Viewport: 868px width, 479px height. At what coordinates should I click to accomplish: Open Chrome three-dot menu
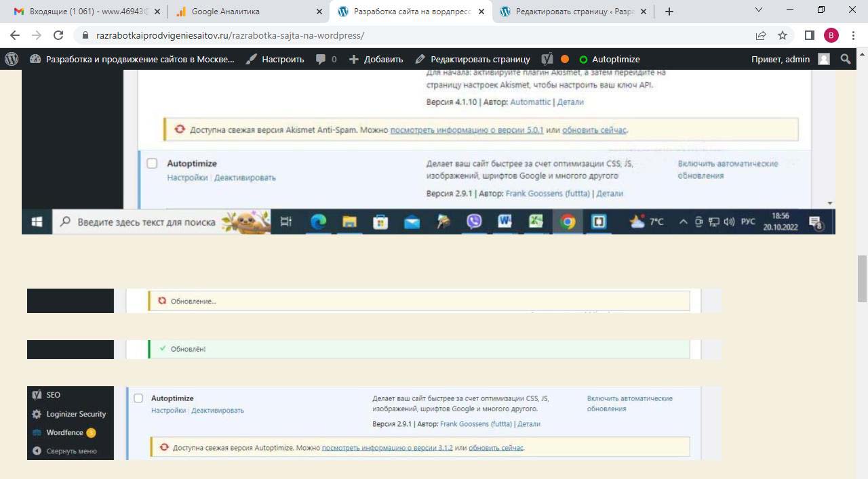(x=853, y=35)
